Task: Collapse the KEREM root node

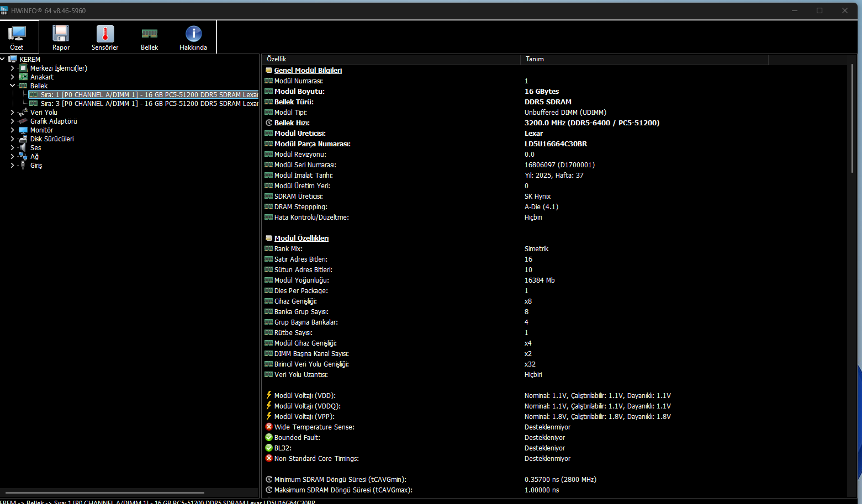Action: pyautogui.click(x=3, y=59)
